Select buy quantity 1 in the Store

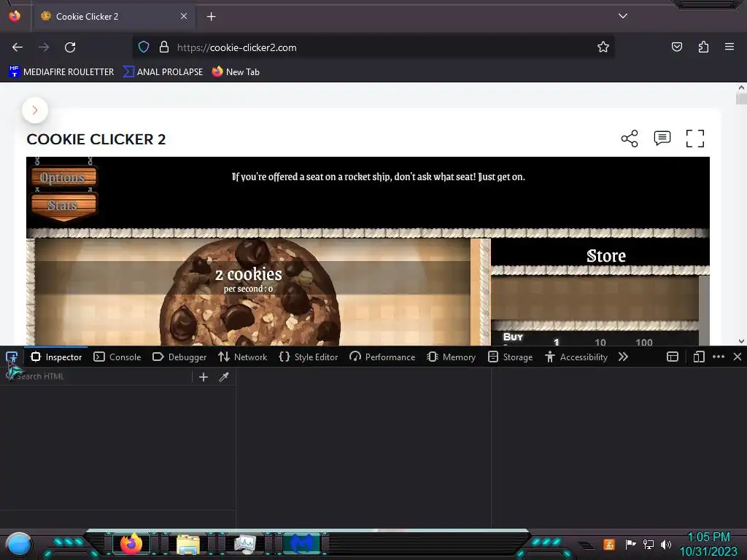pyautogui.click(x=556, y=342)
